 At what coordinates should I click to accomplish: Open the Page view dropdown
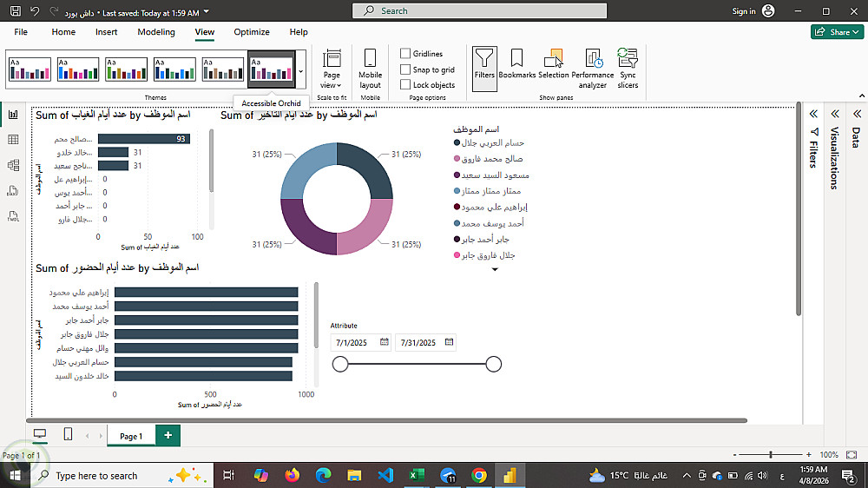point(332,69)
